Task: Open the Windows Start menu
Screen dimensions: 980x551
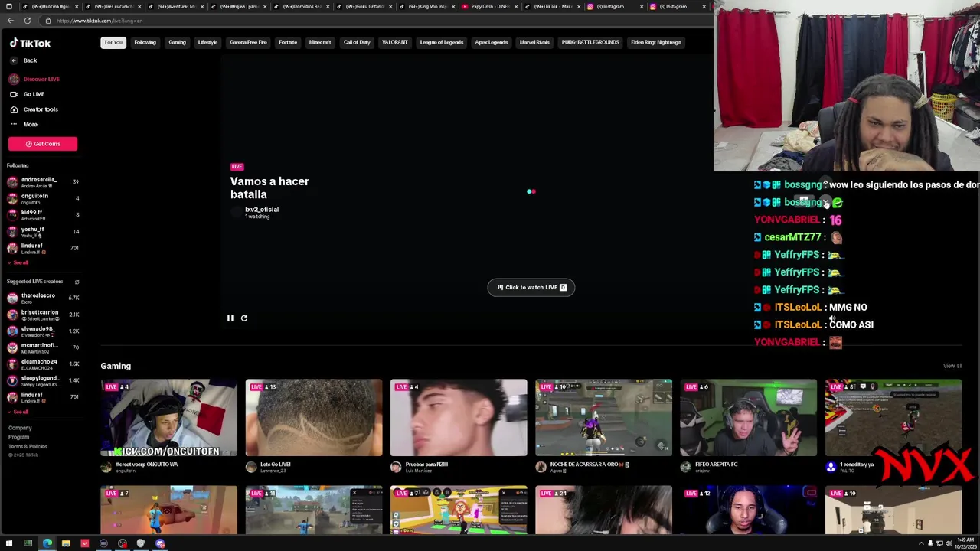Action: pos(9,544)
